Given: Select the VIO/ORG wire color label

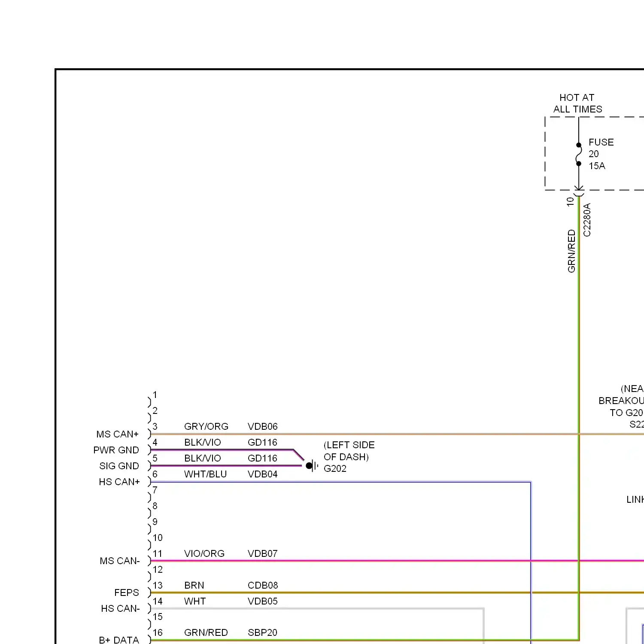Looking at the screenshot, I should pyautogui.click(x=204, y=553).
